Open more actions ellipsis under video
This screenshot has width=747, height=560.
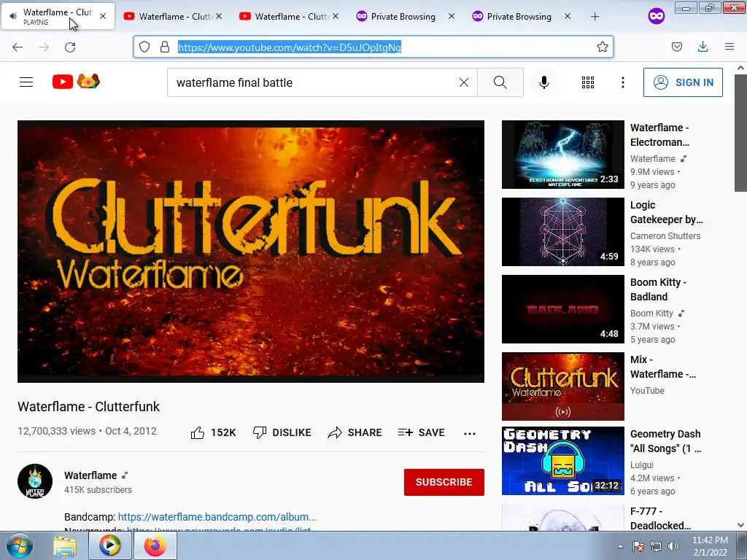tap(470, 433)
